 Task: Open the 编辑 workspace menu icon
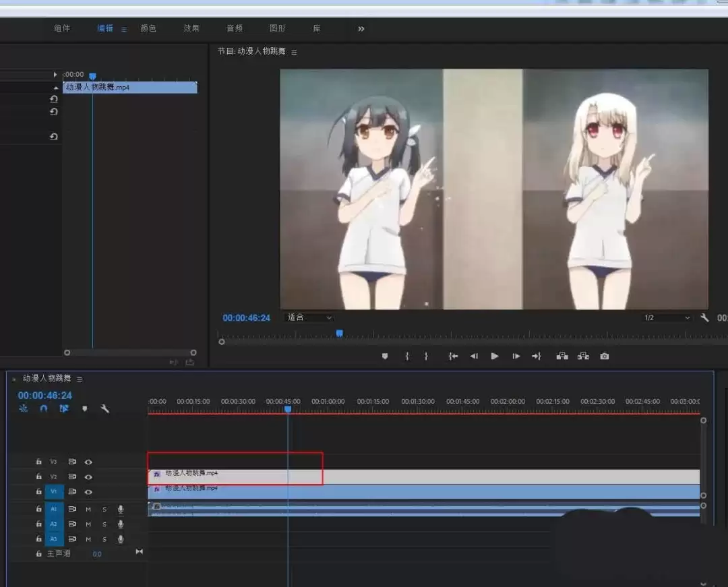pos(124,29)
